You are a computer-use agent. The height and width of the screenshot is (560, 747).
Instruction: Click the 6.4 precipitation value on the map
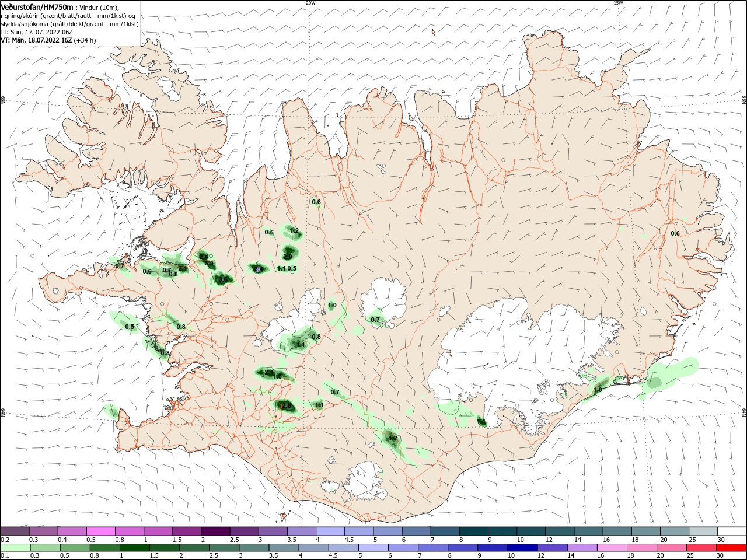coord(257,269)
